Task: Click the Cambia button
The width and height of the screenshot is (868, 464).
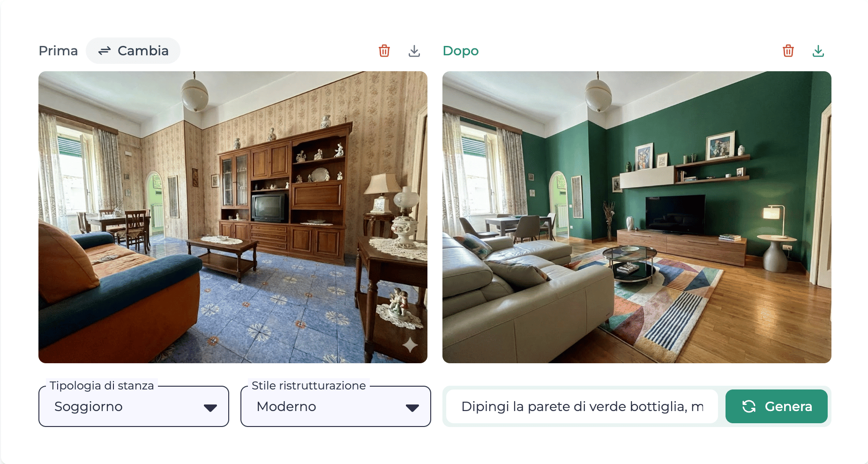Action: [x=133, y=51]
